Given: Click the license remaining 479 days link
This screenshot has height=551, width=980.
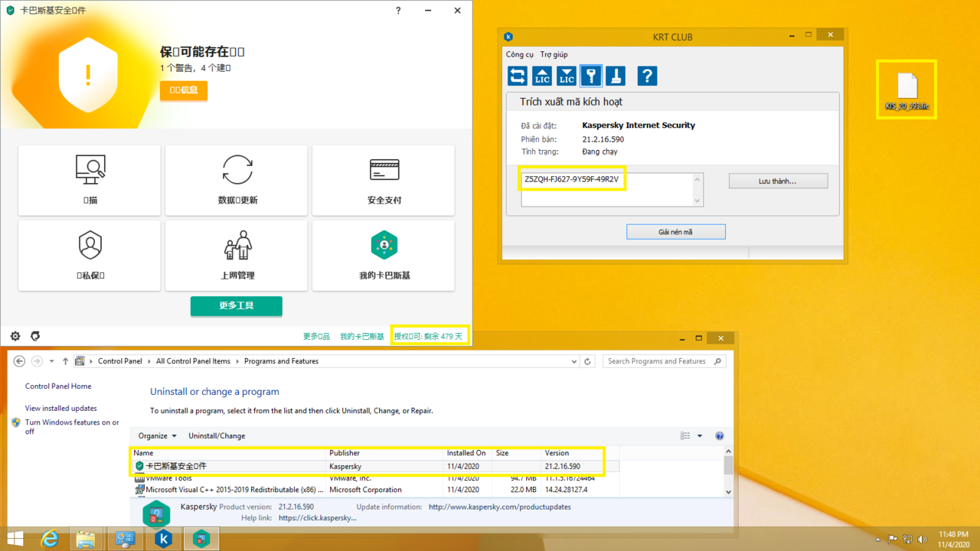Looking at the screenshot, I should 428,337.
